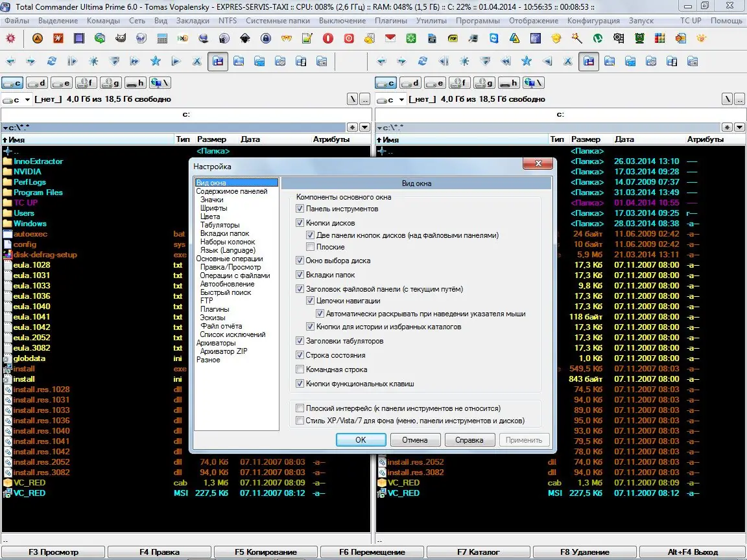Expand the right panel history dropdown arrow
This screenshot has width=747, height=560.
click(x=738, y=127)
